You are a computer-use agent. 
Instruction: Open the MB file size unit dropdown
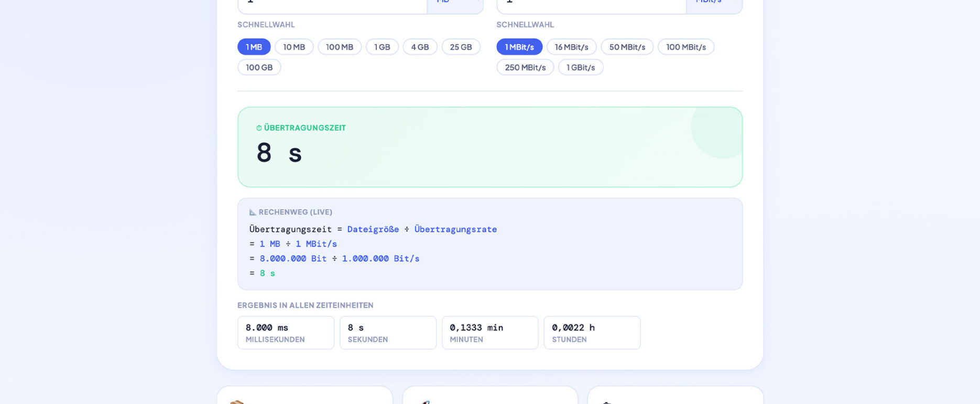[455, 4]
